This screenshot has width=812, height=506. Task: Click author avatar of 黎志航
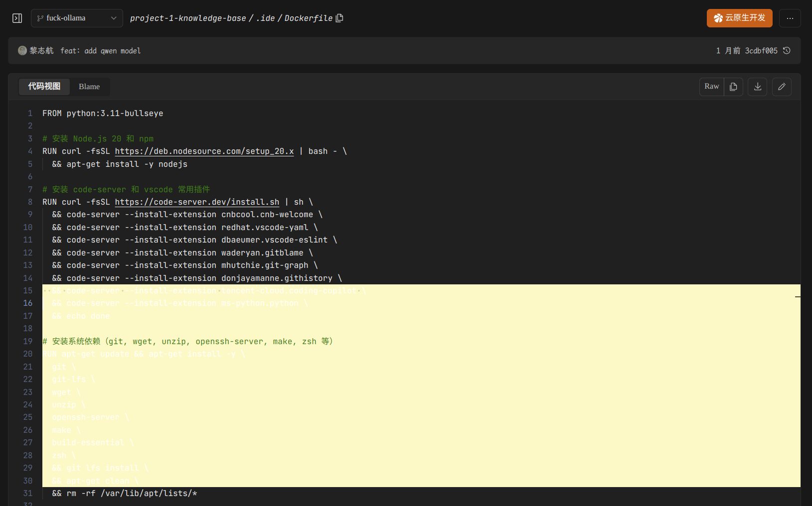coord(22,51)
